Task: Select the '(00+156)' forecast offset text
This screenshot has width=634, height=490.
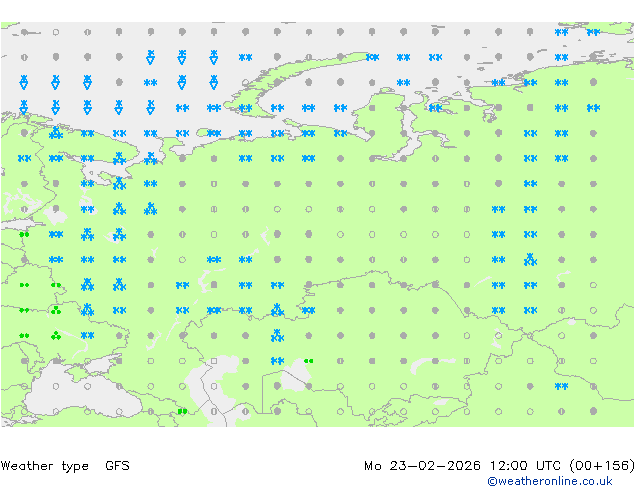Action: (602, 466)
